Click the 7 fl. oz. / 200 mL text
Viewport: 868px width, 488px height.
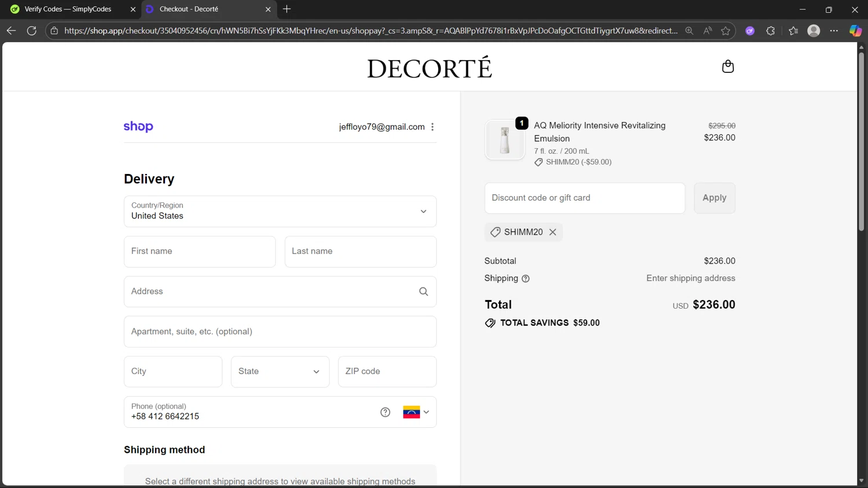[561, 151]
